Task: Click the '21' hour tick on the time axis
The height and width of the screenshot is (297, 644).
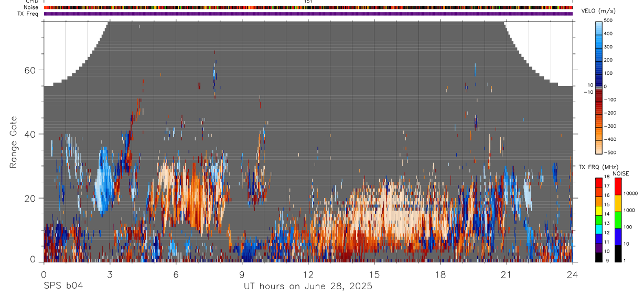Action: coord(507,274)
